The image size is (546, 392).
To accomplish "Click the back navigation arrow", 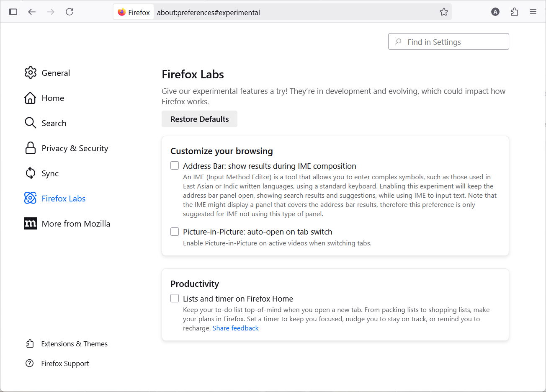I will click(32, 12).
